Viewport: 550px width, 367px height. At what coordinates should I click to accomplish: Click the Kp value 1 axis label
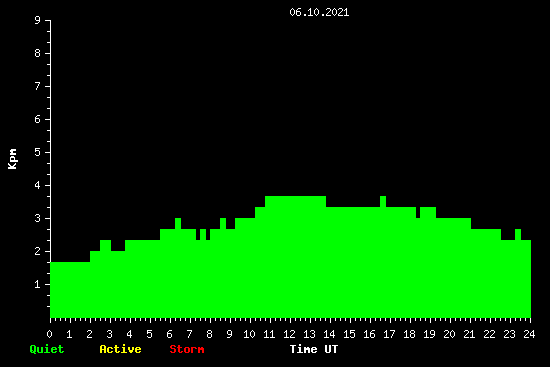(x=38, y=284)
